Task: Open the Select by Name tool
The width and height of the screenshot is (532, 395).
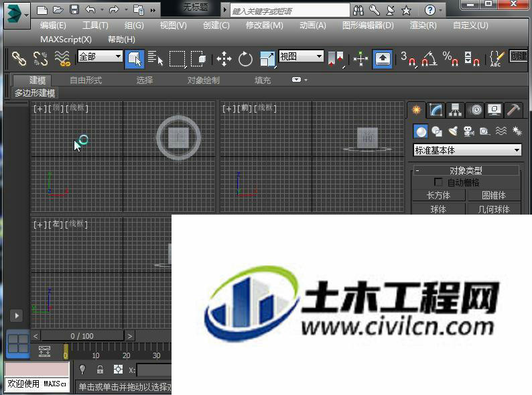Action: click(x=155, y=58)
